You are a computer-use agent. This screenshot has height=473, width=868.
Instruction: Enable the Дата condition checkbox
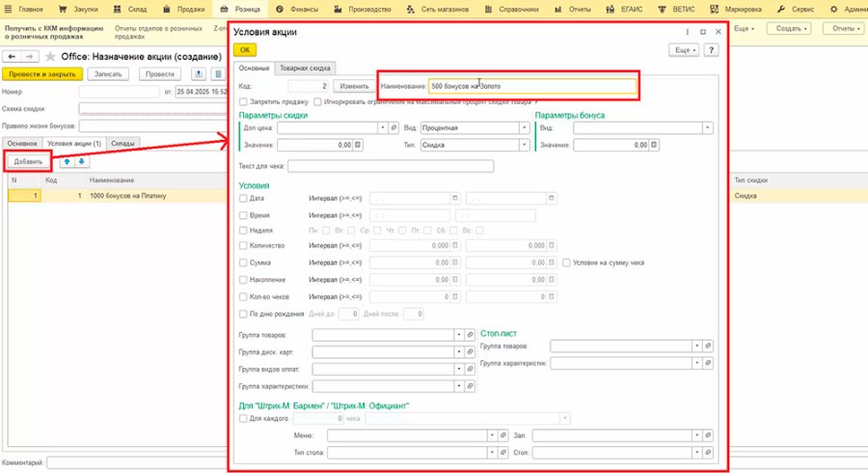(243, 198)
